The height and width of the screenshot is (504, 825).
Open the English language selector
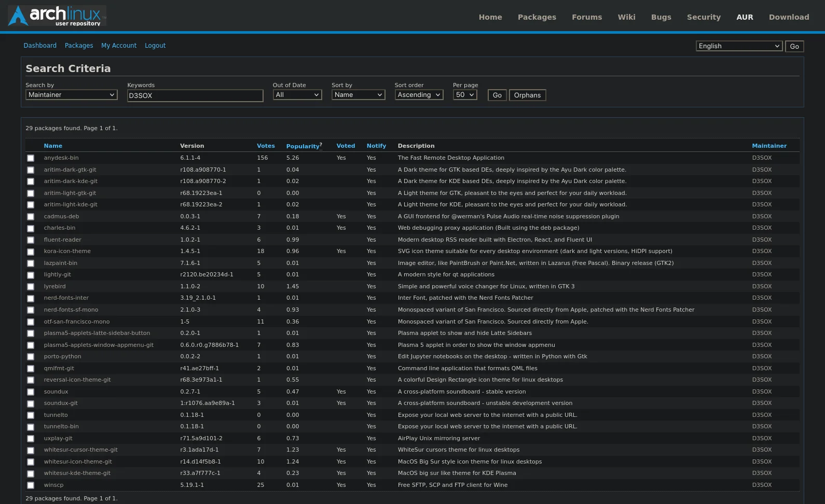click(x=739, y=46)
